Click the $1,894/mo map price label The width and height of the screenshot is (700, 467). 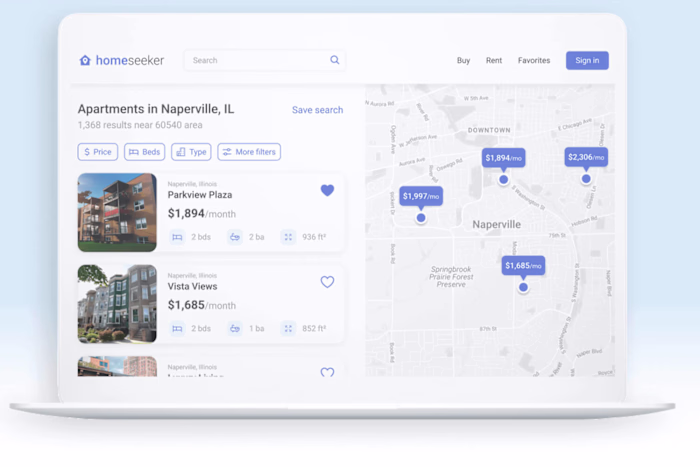(x=504, y=158)
